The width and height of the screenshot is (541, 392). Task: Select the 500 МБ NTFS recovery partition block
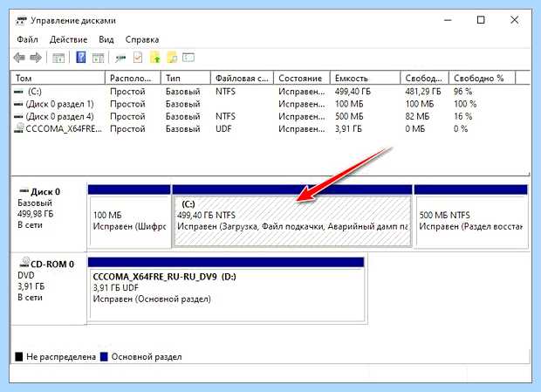tap(471, 217)
